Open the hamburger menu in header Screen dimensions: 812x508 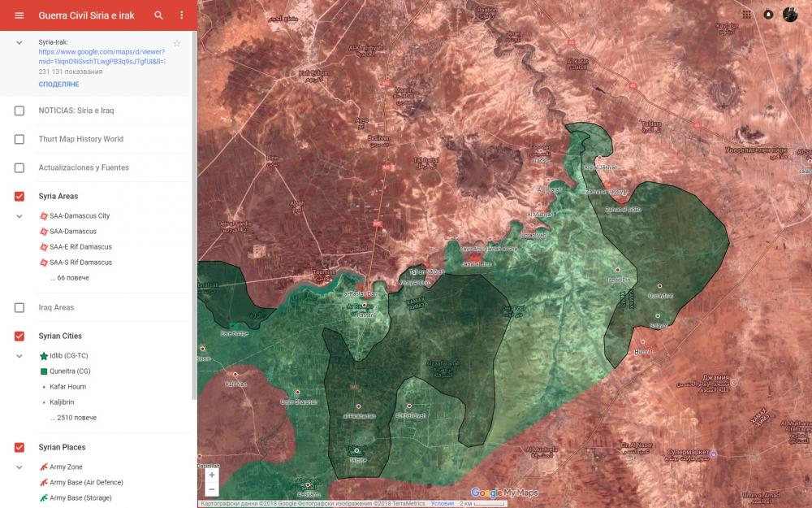[19, 15]
